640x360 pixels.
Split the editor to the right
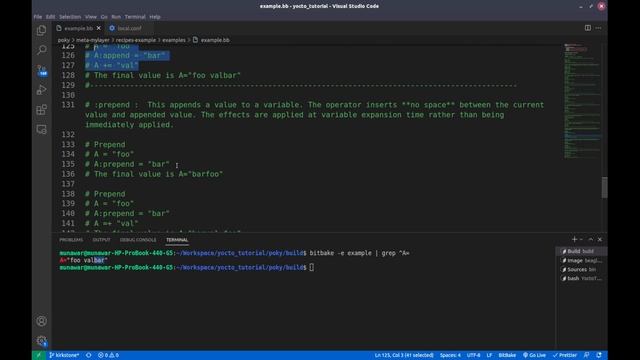[x=588, y=28]
